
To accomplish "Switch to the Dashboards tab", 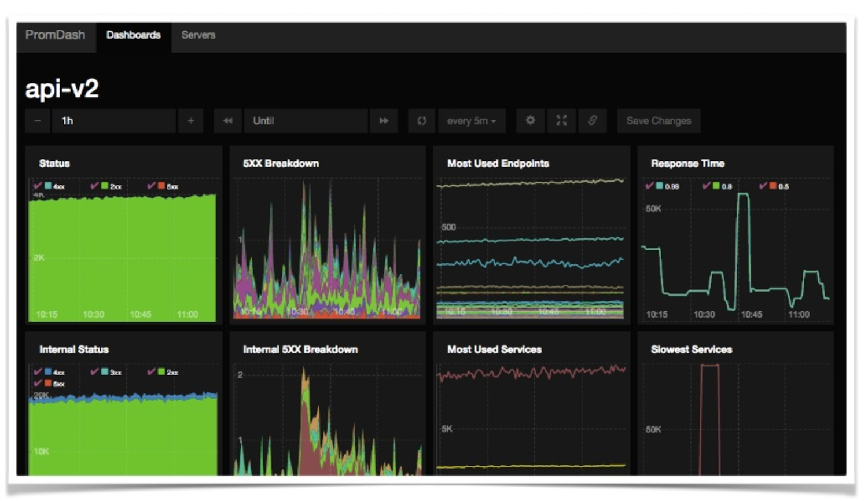I will (134, 35).
